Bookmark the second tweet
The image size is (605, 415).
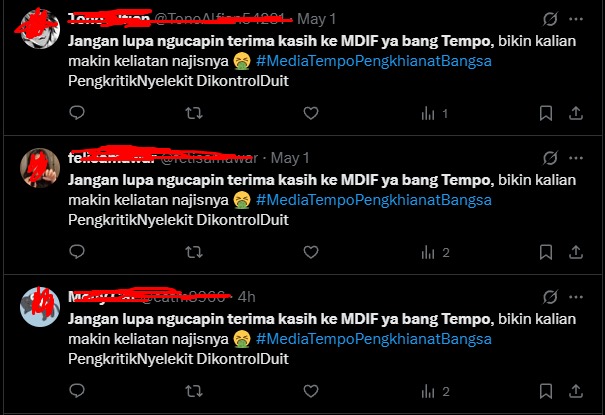[546, 252]
